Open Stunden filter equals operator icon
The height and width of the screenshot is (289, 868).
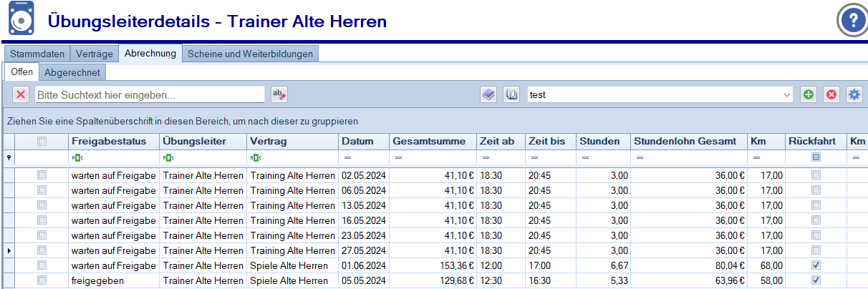pyautogui.click(x=585, y=157)
